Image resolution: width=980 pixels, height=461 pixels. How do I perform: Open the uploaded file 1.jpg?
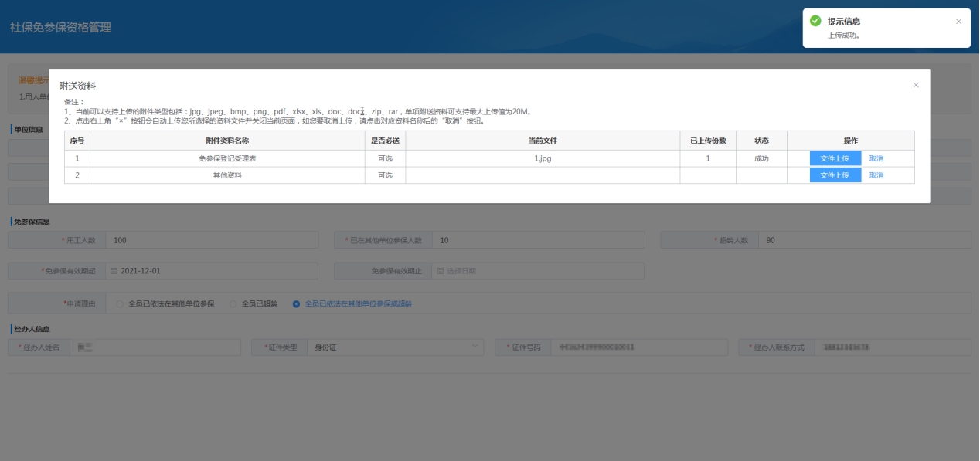543,158
